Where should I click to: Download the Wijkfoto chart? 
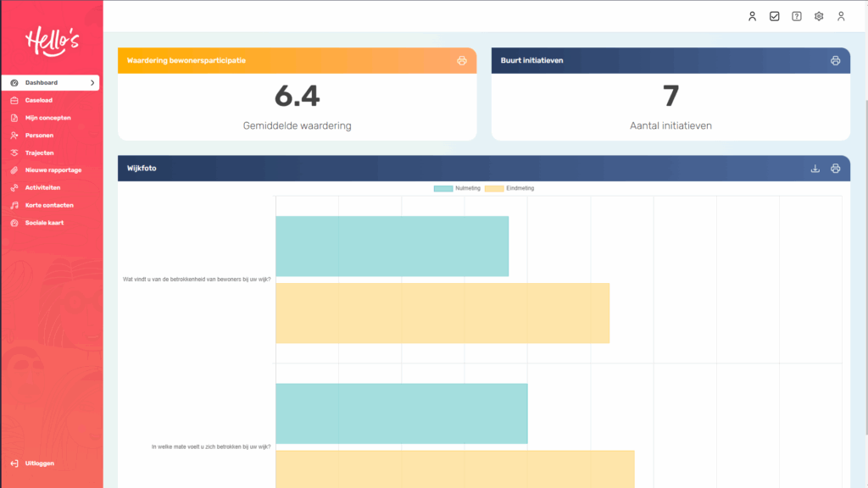tap(815, 169)
